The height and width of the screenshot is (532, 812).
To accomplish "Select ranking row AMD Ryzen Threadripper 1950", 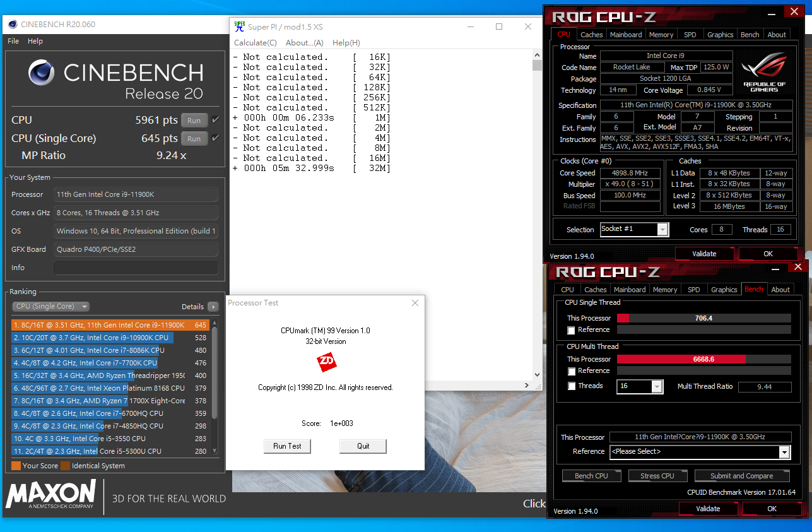I will [x=110, y=375].
